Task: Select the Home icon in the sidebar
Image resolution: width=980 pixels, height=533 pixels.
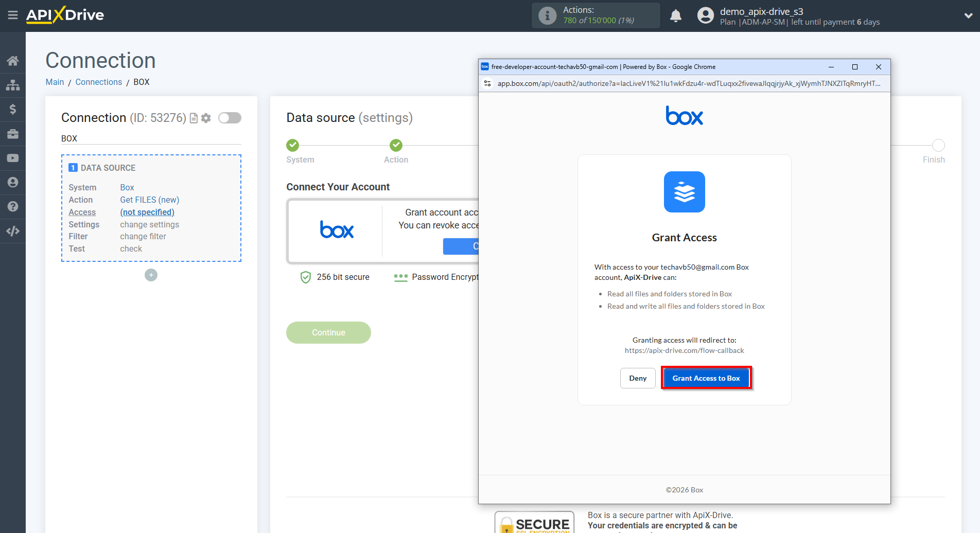Action: (x=13, y=60)
